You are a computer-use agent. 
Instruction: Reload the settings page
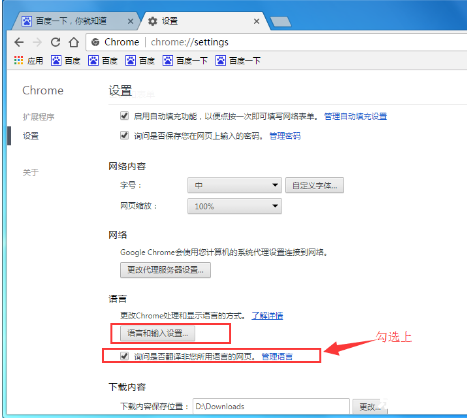55,42
